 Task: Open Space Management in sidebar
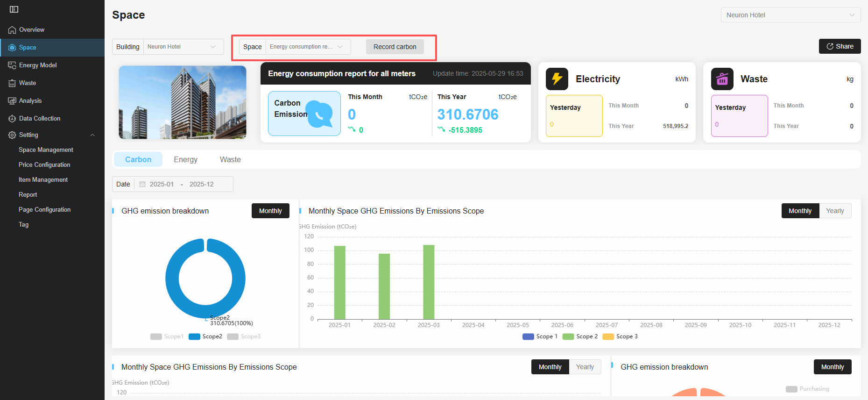46,150
